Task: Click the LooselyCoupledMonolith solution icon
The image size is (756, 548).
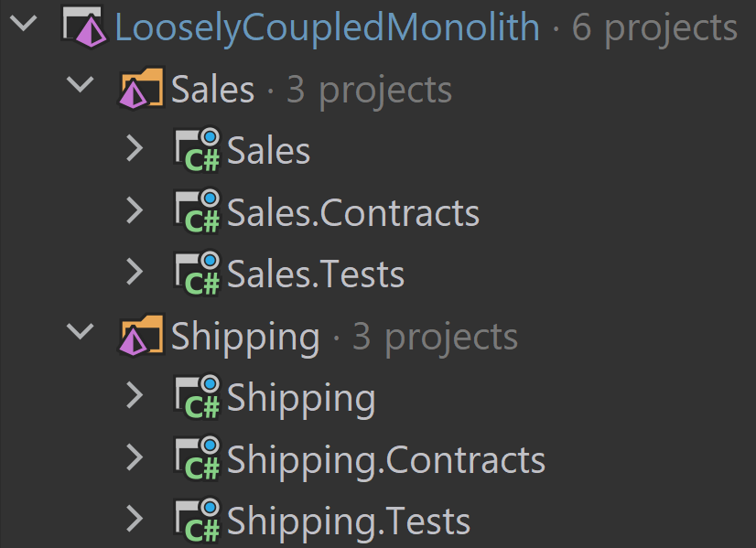Action: (84, 27)
